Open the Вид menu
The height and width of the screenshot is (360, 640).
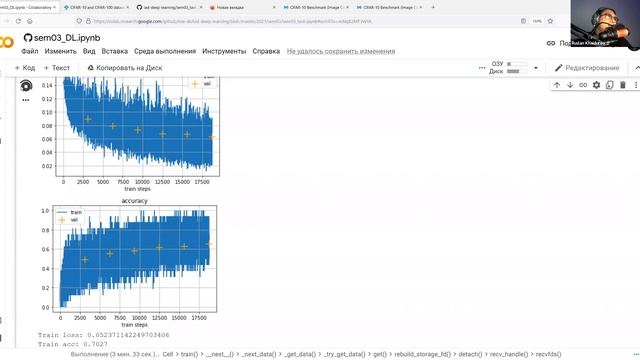pos(89,51)
